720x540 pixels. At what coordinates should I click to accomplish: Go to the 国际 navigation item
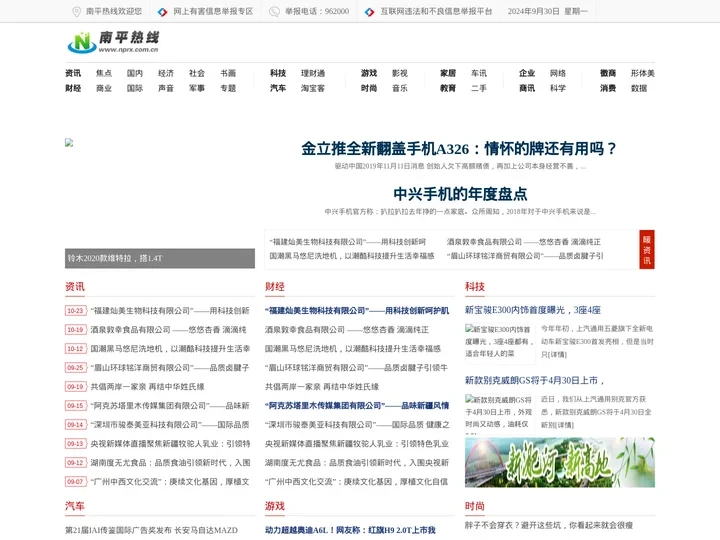click(135, 88)
